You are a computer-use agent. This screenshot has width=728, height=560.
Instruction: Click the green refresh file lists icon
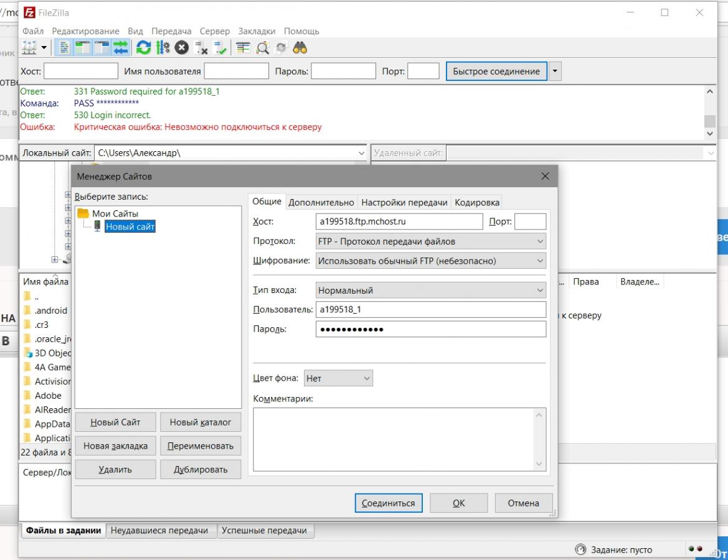click(x=143, y=47)
